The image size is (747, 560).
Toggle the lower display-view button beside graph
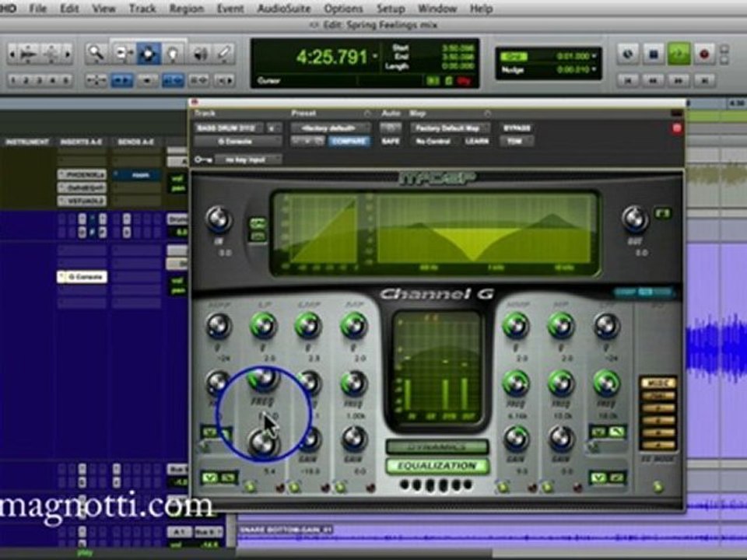pyautogui.click(x=258, y=236)
